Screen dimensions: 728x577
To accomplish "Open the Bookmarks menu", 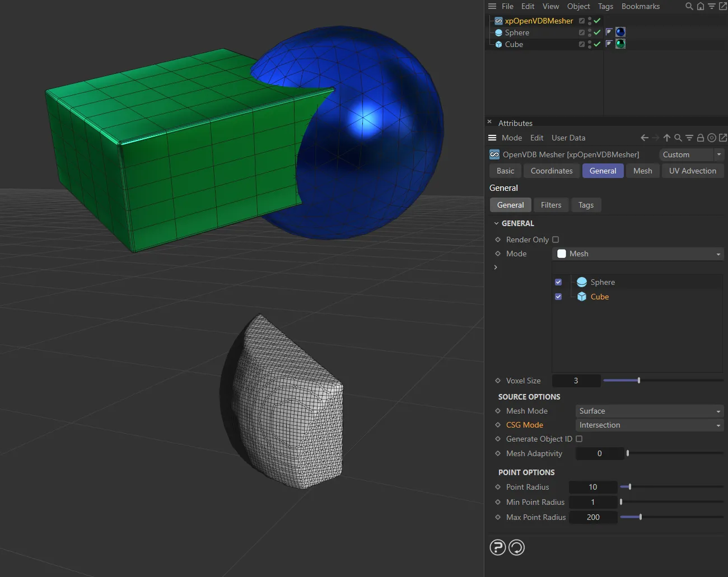I will click(x=640, y=6).
